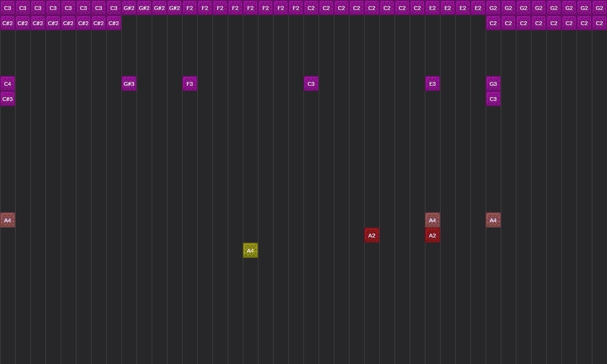Select the rightmost pink A4 note
Viewport: 607px width, 364px height.
click(x=493, y=220)
